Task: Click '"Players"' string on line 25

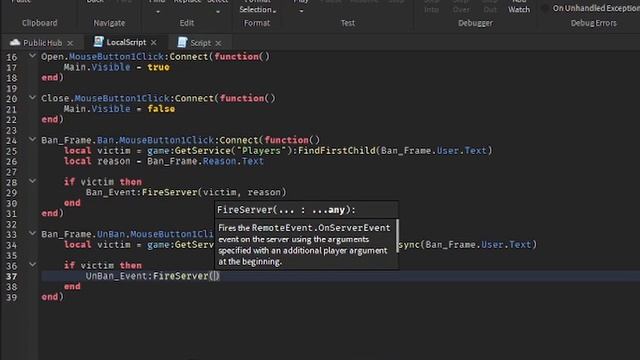Action: [261, 151]
